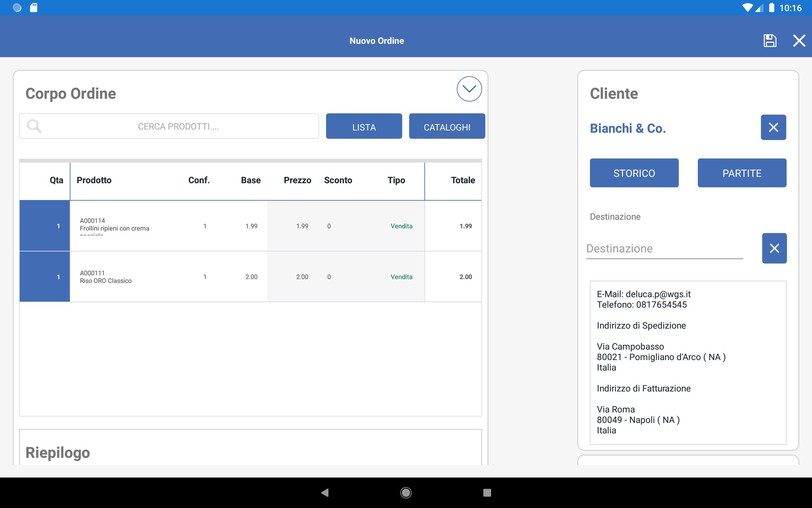Click total 1.99 of Frollini row
Screen dimensions: 812x508
tap(465, 226)
